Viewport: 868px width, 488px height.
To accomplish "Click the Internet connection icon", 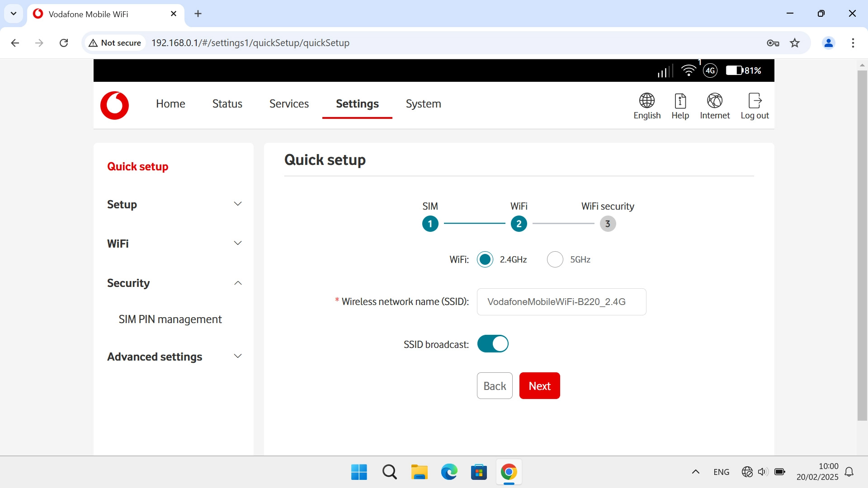I will pos(714,101).
